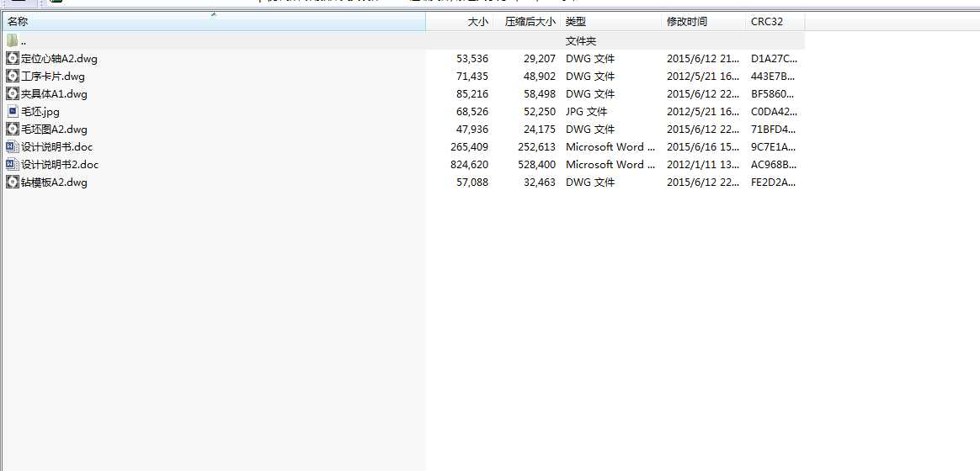Select the 毛坯图A2.dwg file icon
Viewport: 980px width, 471px height.
pos(13,130)
